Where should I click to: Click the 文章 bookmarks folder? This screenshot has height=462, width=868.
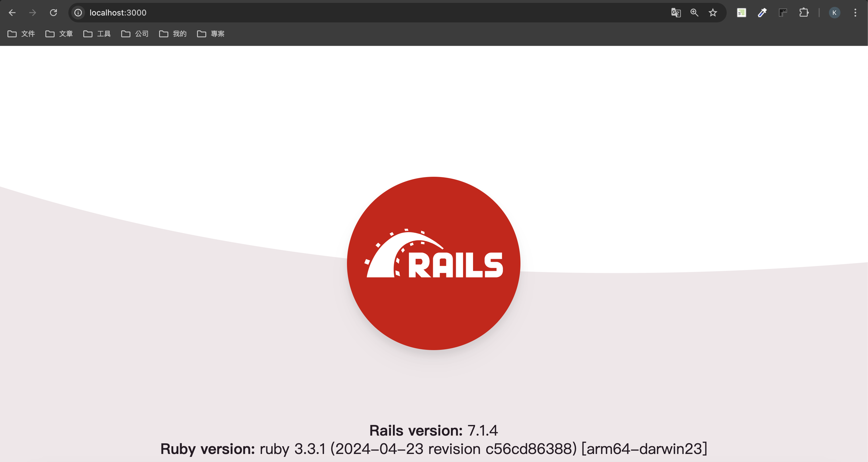[x=62, y=34]
